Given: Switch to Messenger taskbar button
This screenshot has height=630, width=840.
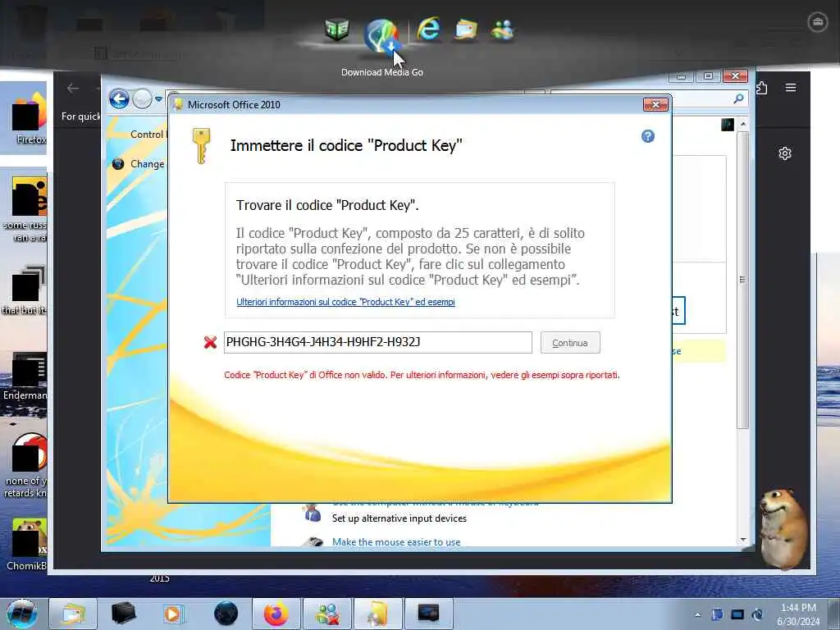Looking at the screenshot, I should (326, 614).
